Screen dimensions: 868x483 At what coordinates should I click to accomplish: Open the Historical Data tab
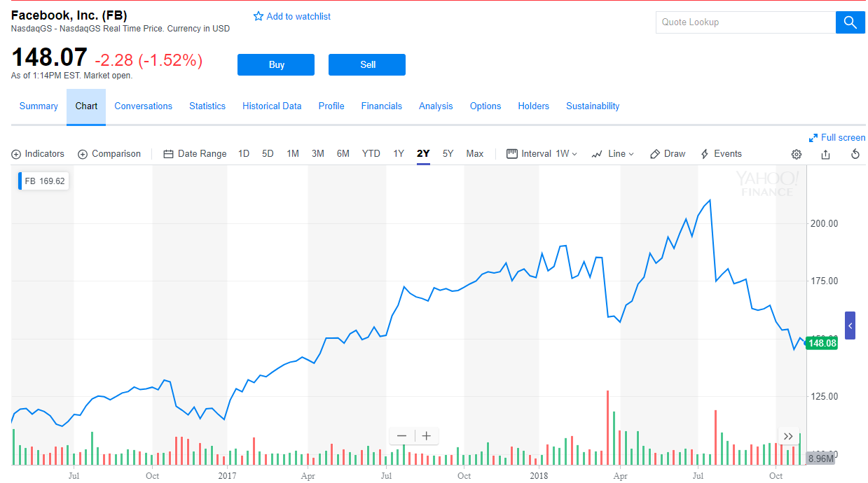272,106
